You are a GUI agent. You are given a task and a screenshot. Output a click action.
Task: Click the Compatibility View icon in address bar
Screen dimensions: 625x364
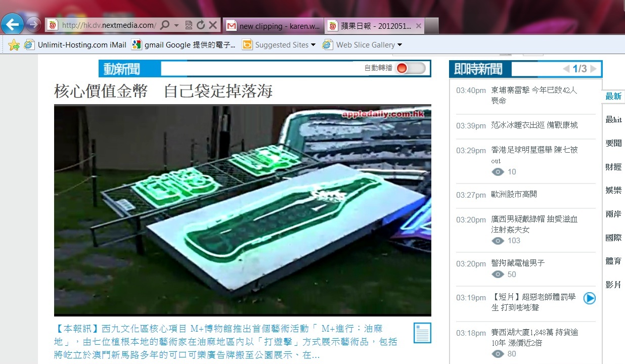coord(189,25)
